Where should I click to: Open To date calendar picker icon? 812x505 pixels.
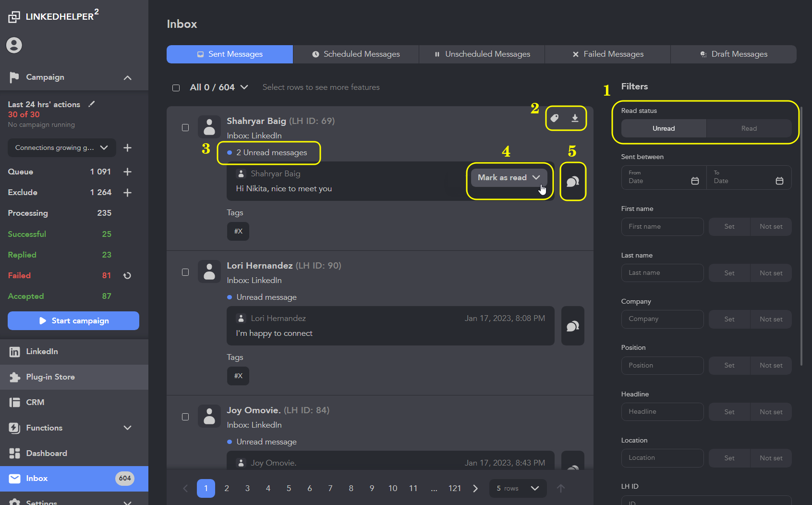tap(779, 181)
